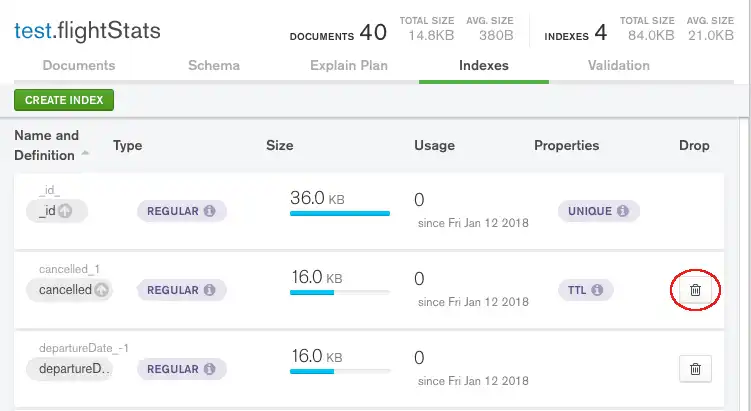Click info icon on _id_ REGULAR badge
This screenshot has height=411, width=751.
210,212
